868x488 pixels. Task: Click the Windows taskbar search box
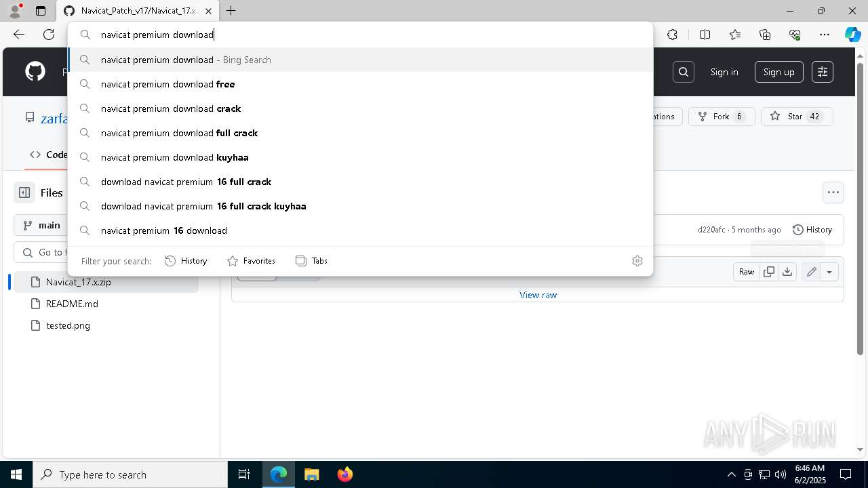coord(130,474)
